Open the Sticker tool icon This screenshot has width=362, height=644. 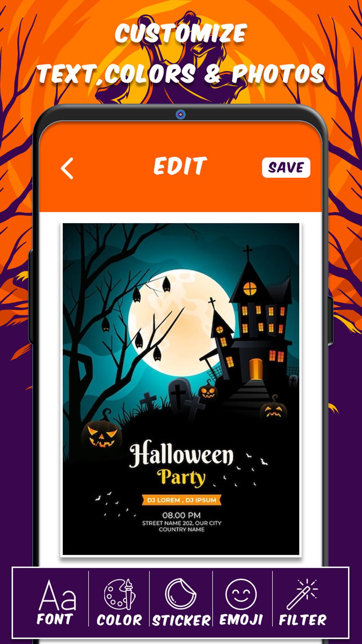point(180,594)
